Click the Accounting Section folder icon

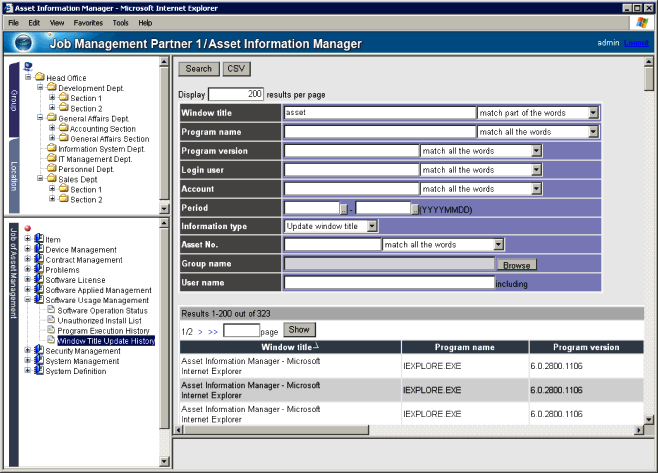click(63, 129)
